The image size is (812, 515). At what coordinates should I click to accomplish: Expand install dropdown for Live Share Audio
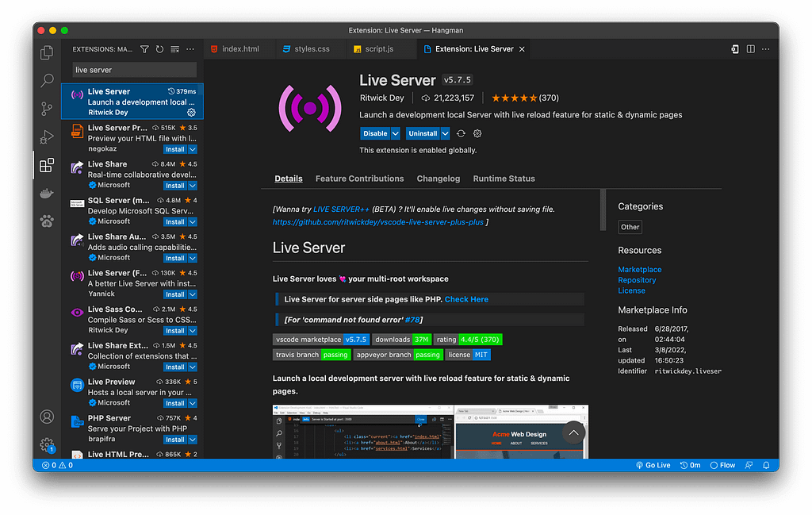coord(193,258)
